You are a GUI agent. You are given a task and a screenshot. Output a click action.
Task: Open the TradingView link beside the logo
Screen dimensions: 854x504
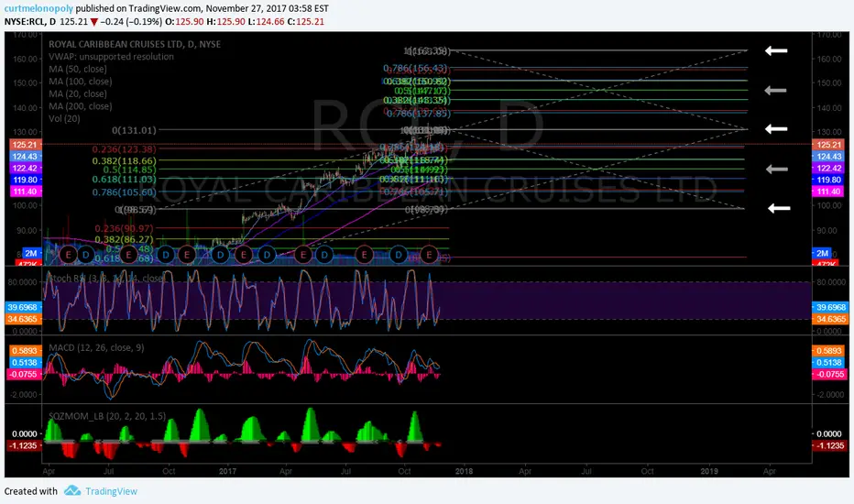[x=111, y=491]
